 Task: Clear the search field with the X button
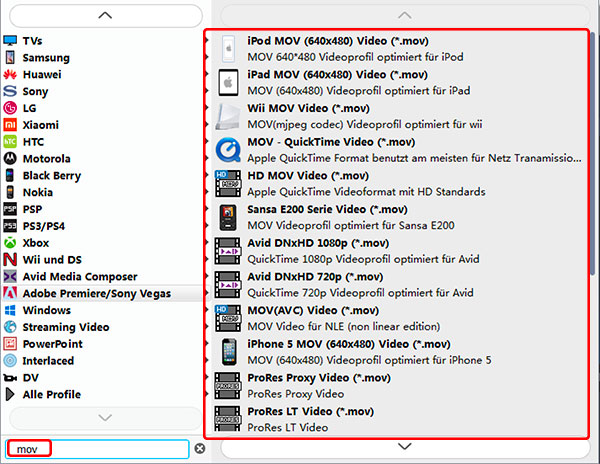pos(200,448)
